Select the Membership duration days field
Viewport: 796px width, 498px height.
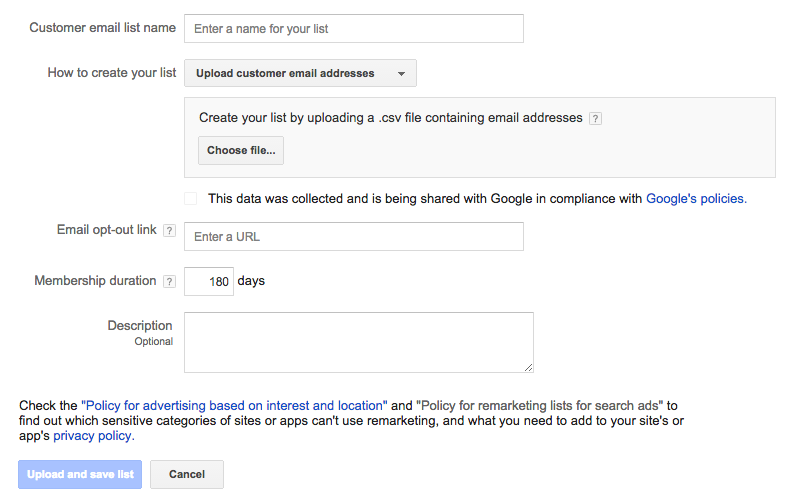pyautogui.click(x=209, y=282)
